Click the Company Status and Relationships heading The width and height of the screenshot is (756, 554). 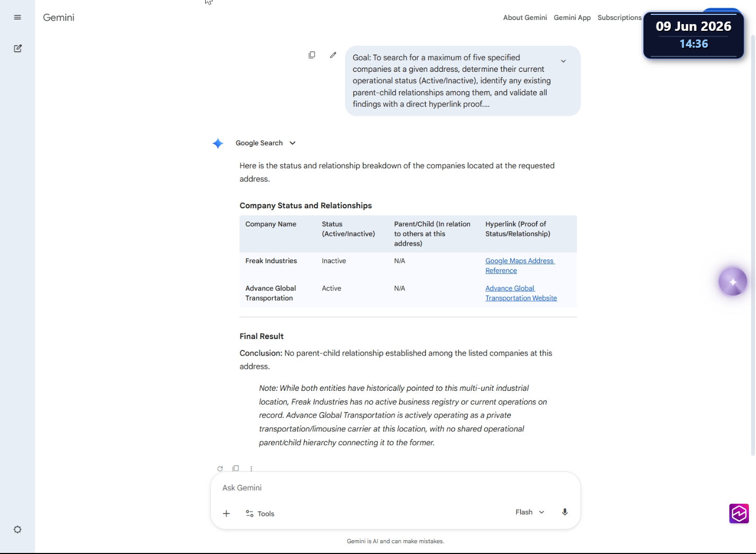[x=306, y=206]
